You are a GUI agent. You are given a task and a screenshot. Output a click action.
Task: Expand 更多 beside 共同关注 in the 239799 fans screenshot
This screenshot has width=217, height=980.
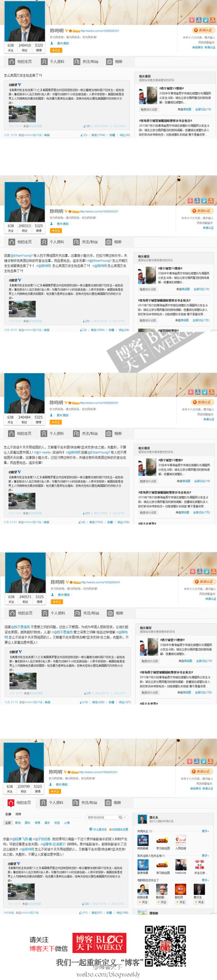tap(205, 831)
